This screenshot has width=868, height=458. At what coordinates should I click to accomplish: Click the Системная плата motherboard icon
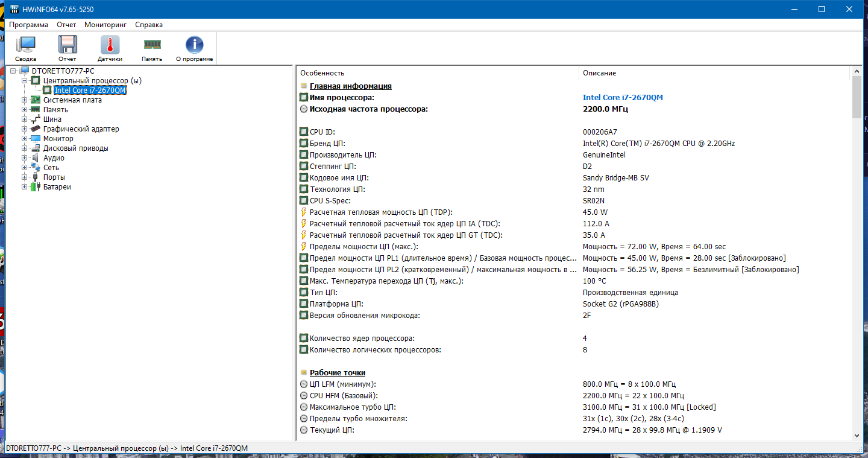click(x=36, y=100)
